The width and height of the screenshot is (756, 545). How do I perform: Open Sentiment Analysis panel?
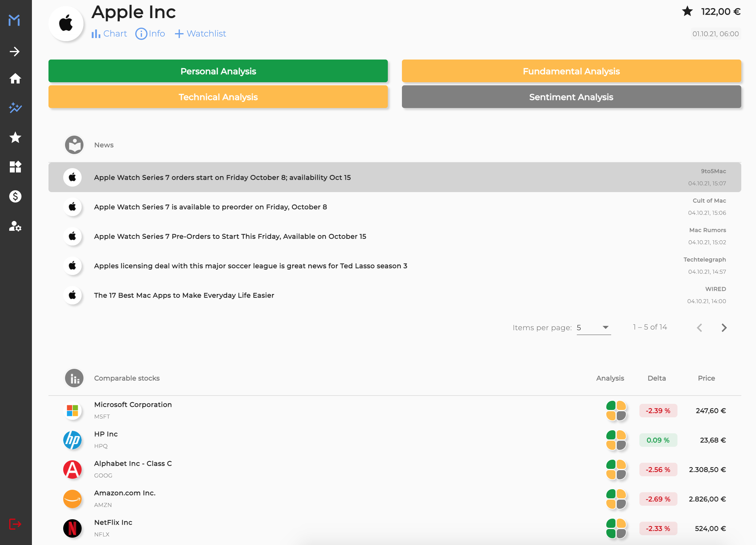(571, 97)
